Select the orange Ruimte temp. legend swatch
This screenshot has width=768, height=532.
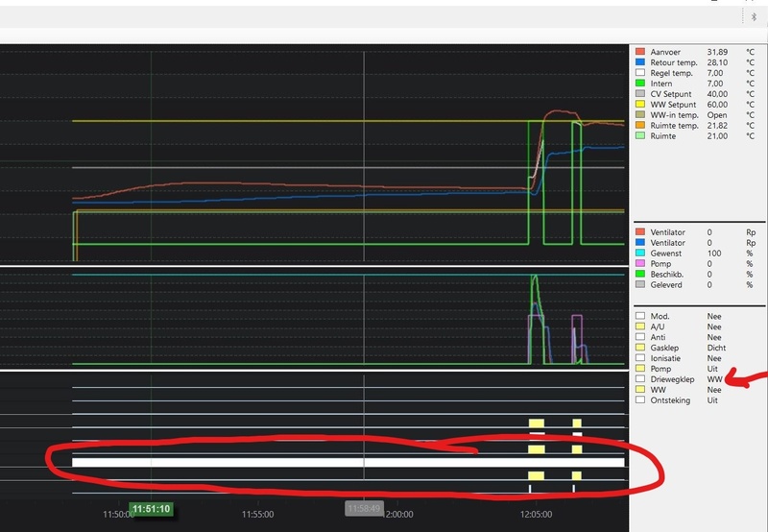639,126
